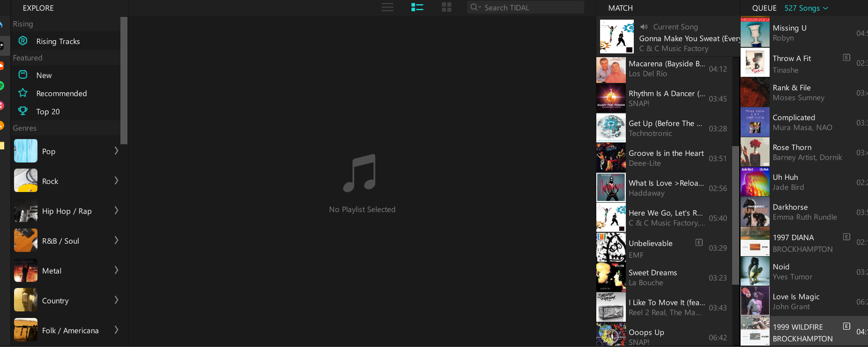Select "Here We Go, Let's R..." track
The image size is (868, 347).
tap(664, 218)
